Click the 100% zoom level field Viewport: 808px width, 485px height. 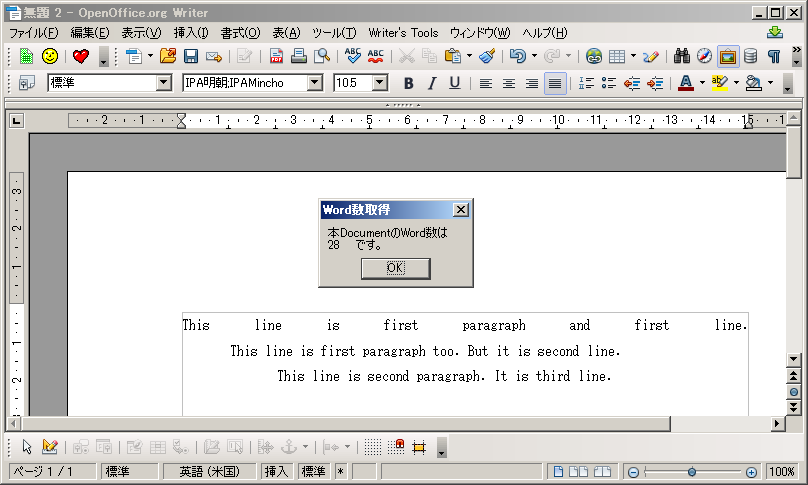(781, 472)
